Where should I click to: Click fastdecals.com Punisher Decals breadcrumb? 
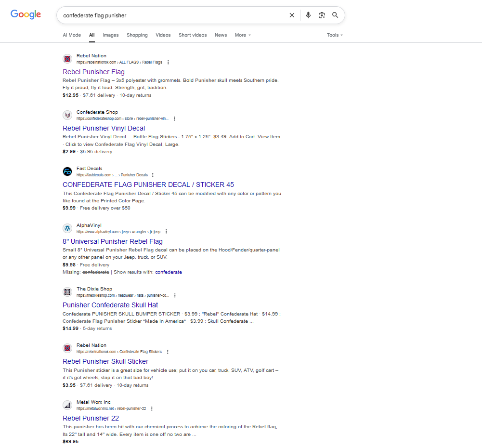pyautogui.click(x=112, y=175)
